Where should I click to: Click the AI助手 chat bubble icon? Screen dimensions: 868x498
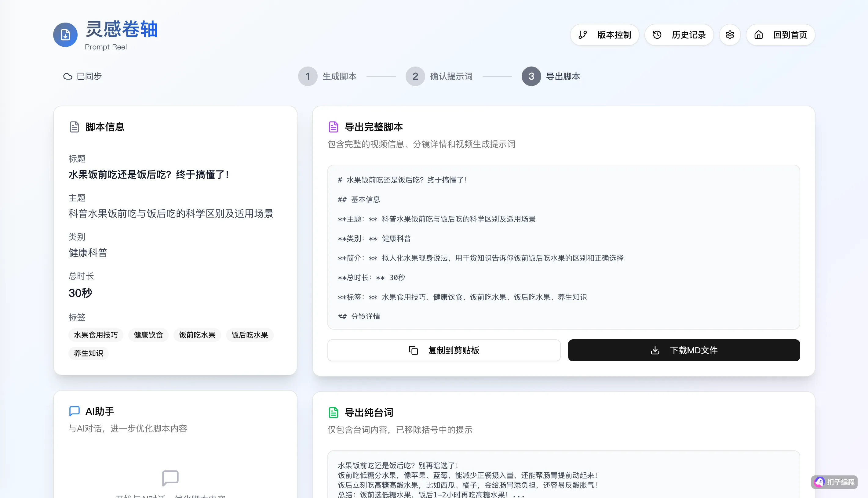pyautogui.click(x=74, y=411)
